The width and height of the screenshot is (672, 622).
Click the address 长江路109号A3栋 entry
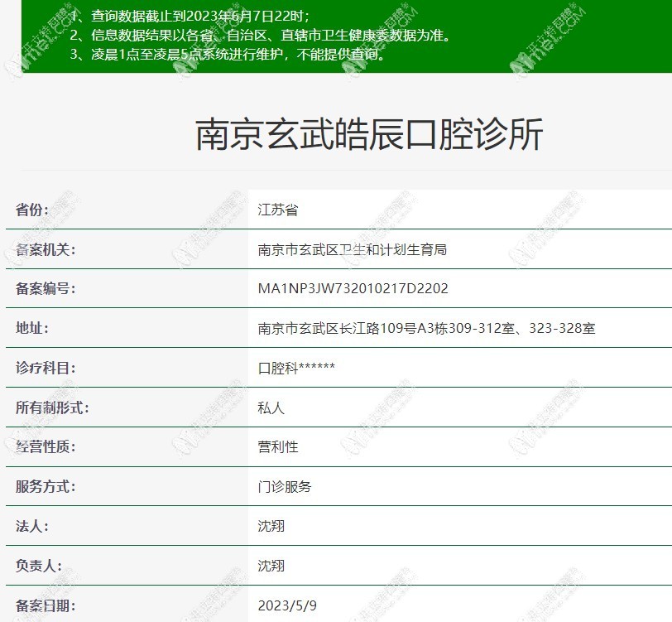tap(397, 327)
